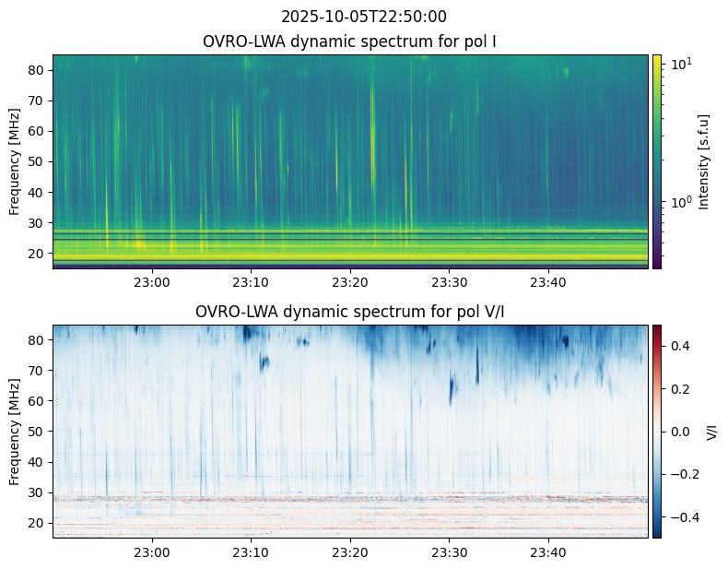
Task: Click the 0.4 tick on the V/I colorbar
Action: pyautogui.click(x=680, y=346)
